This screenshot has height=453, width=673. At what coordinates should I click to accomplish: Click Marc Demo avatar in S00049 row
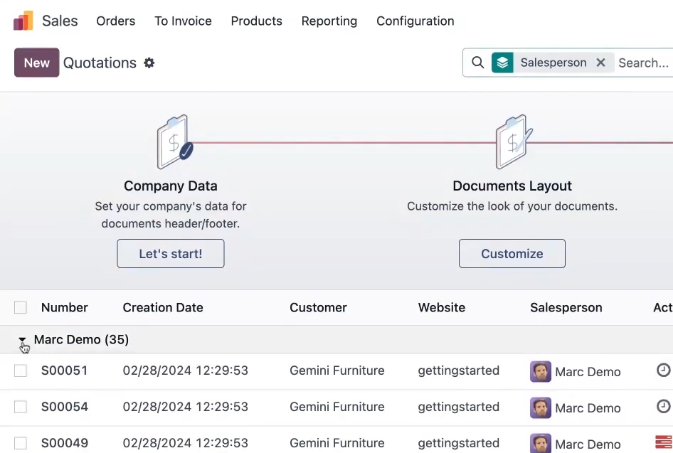[540, 444]
